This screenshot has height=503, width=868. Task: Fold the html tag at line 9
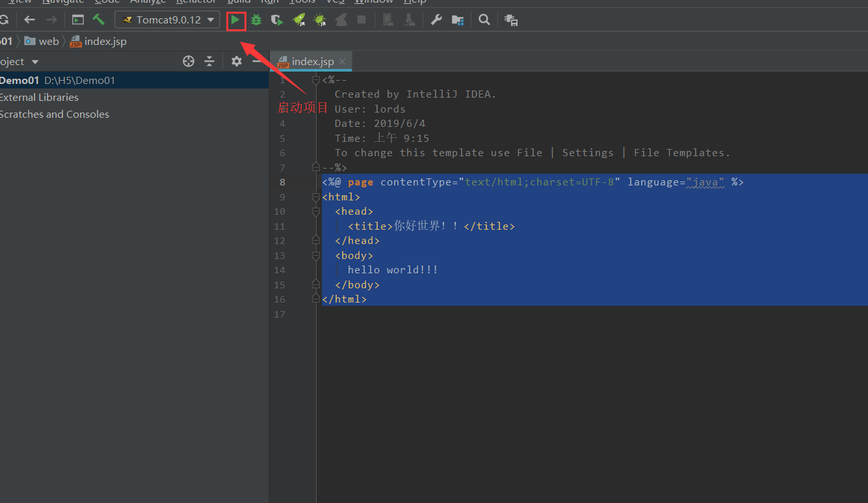316,197
